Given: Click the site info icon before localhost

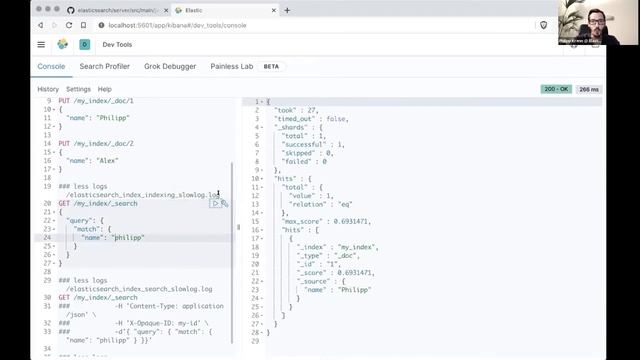Looking at the screenshot, I should pyautogui.click(x=101, y=25).
